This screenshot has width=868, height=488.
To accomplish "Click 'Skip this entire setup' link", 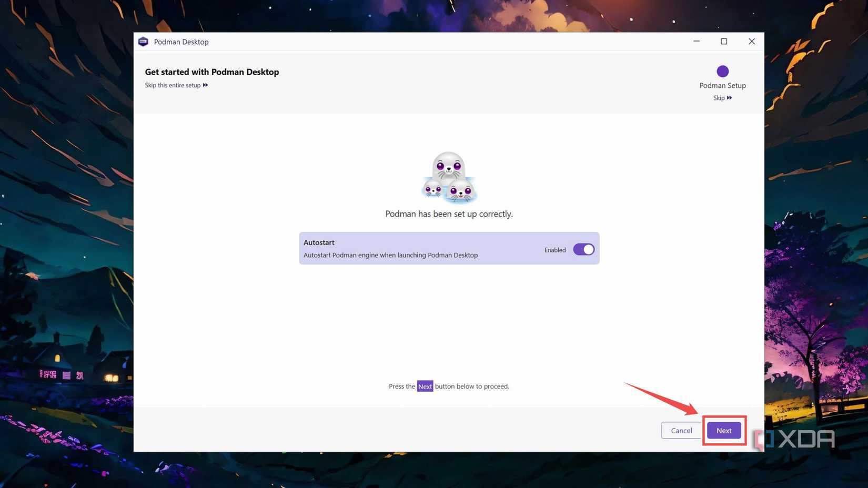I will coord(176,85).
